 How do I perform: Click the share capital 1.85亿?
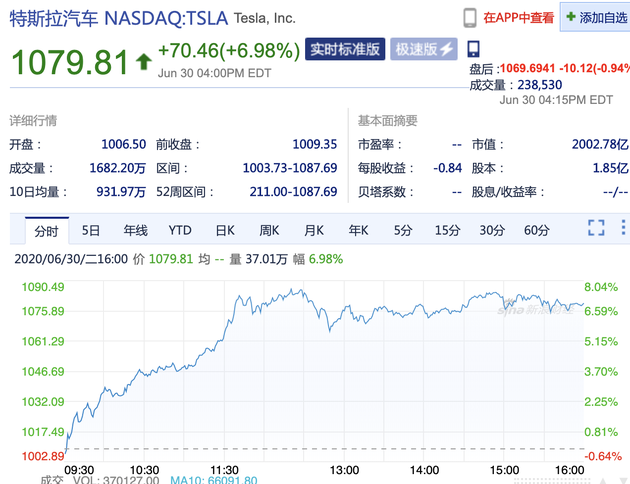tap(611, 168)
